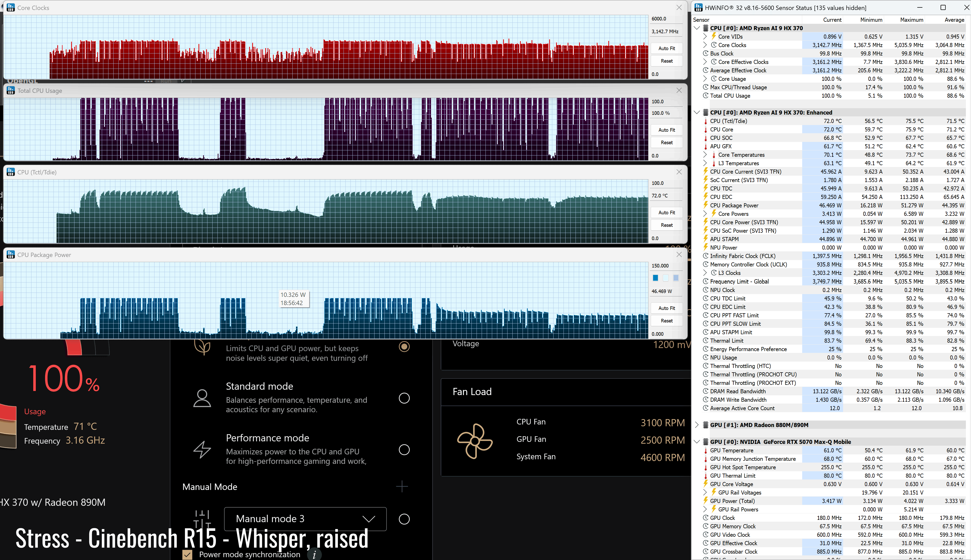Viewport: 971px width, 560px height.
Task: Click Auto Fit in the CPU Package Power graph
Action: (667, 308)
